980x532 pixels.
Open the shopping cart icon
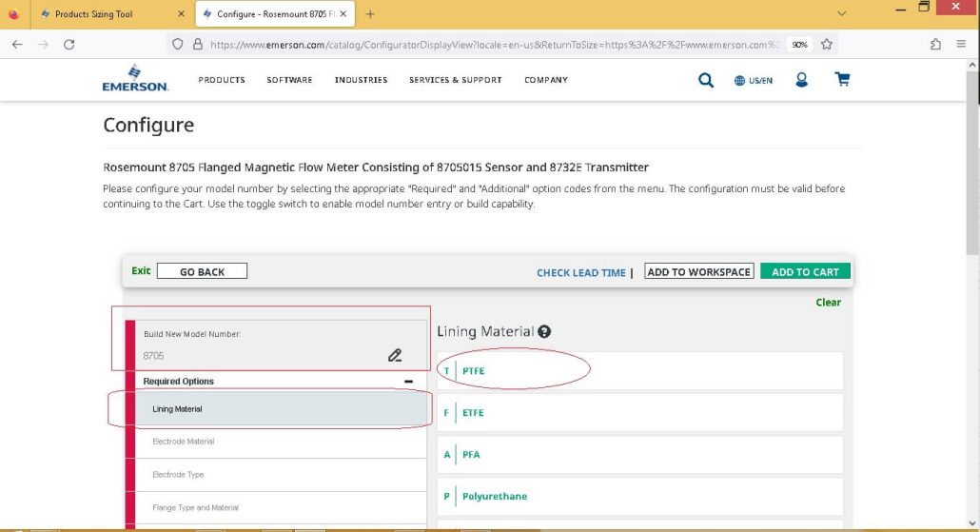(842, 79)
